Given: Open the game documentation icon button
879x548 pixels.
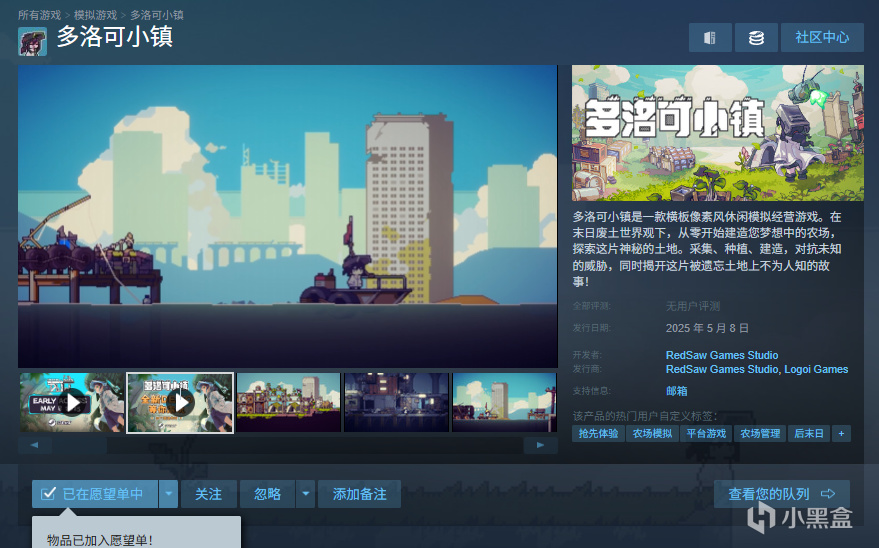Looking at the screenshot, I should pyautogui.click(x=710, y=38).
